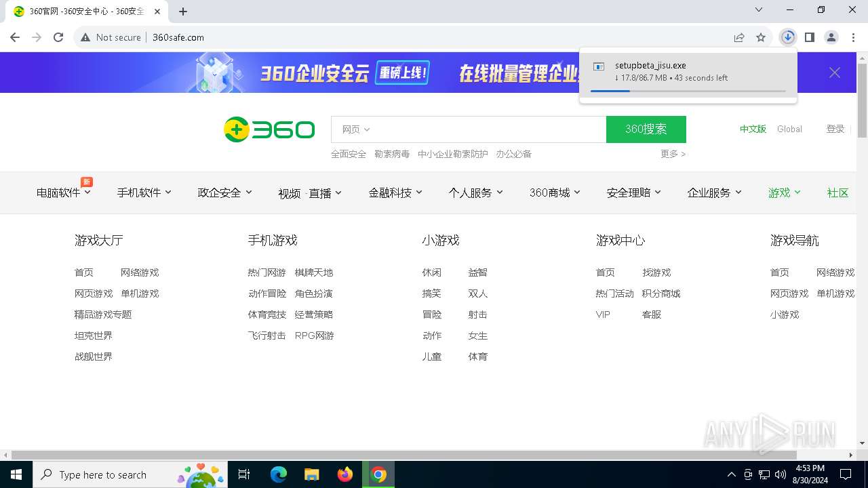Image resolution: width=868 pixels, height=488 pixels.
Task: Click the download progress bar
Action: pyautogui.click(x=688, y=91)
